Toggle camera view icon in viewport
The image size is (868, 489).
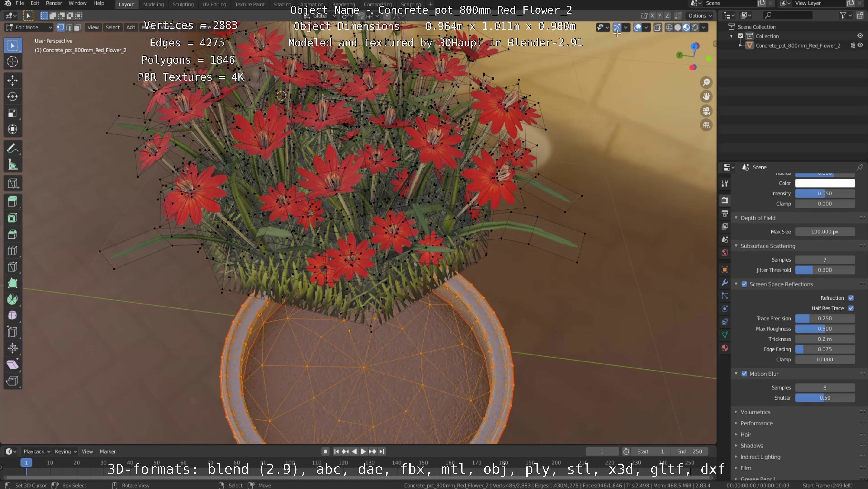706,111
